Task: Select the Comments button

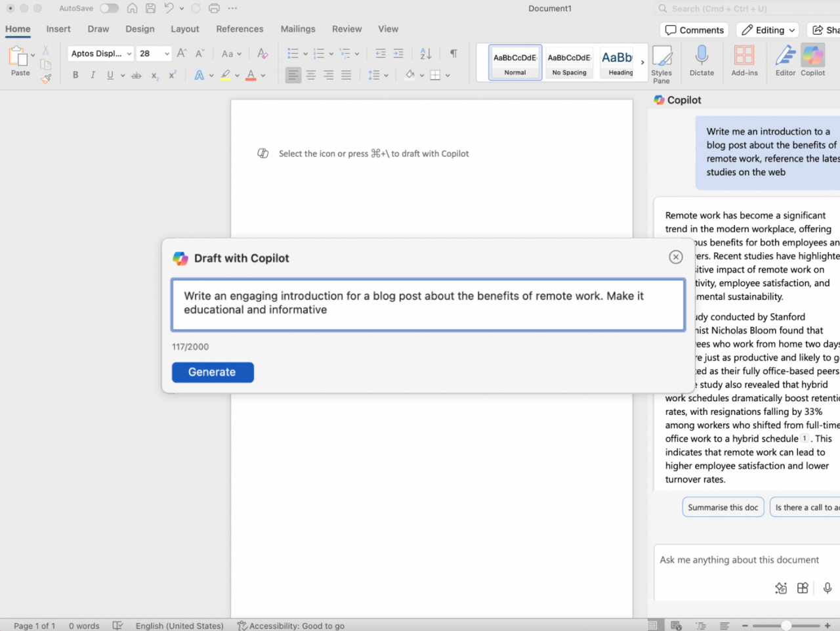Action: pos(694,30)
